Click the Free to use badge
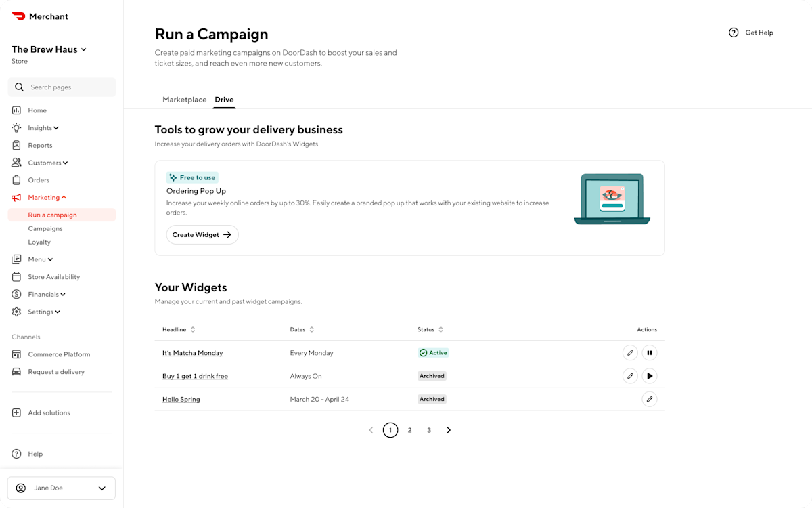This screenshot has width=812, height=508. click(192, 177)
